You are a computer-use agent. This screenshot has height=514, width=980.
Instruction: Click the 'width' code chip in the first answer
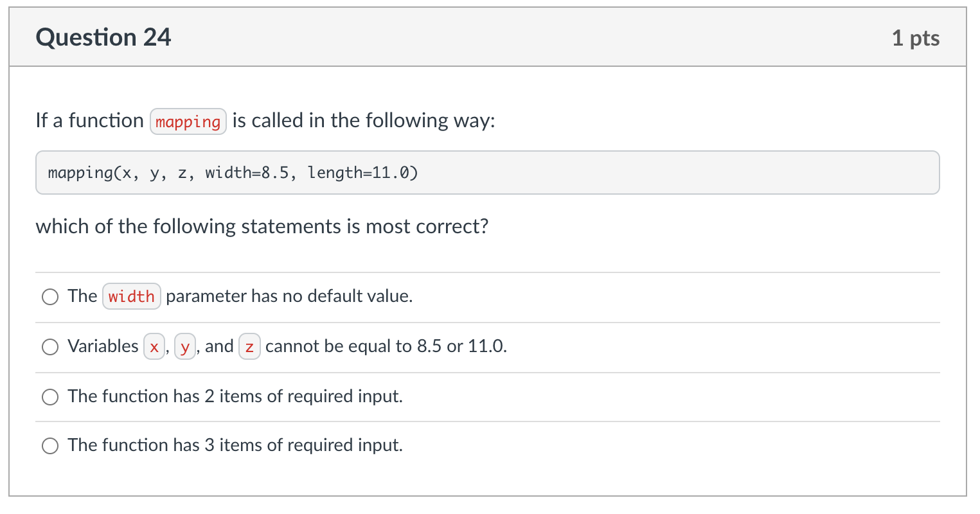click(131, 296)
